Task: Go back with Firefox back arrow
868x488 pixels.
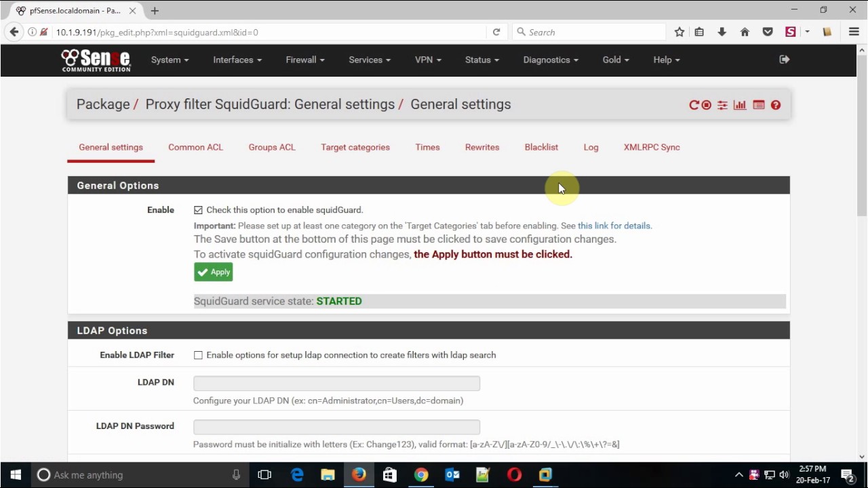Action: [14, 32]
